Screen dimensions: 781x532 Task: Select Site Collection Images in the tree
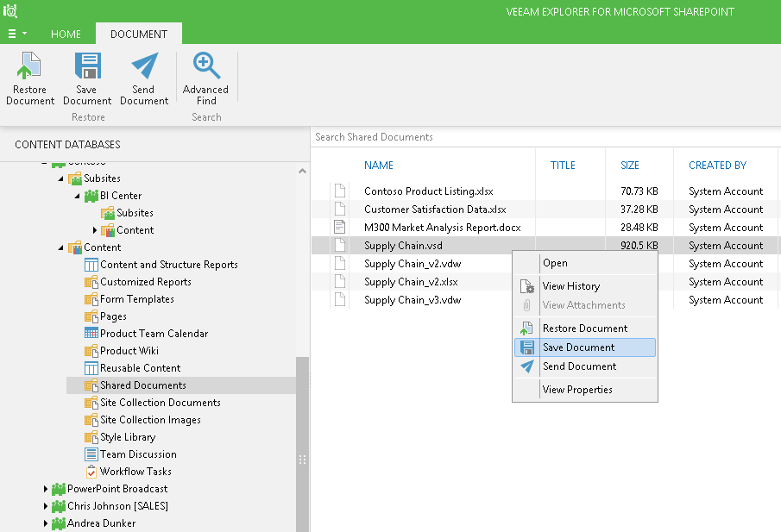tap(150, 420)
